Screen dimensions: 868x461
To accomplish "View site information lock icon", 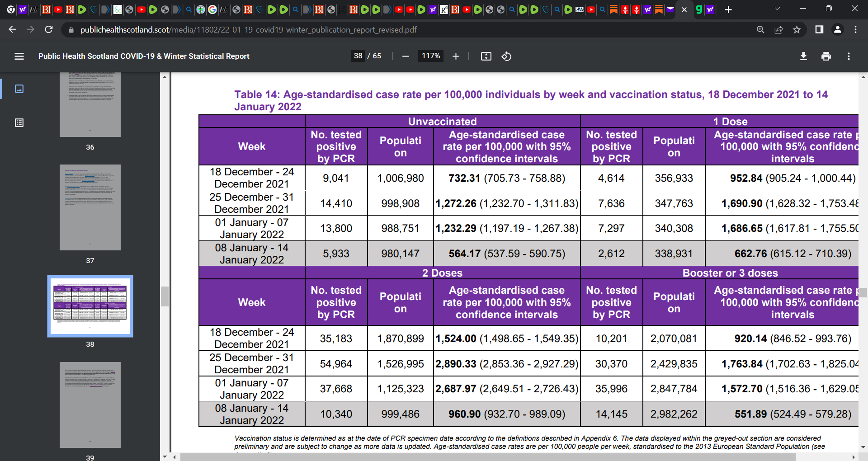I will [x=71, y=30].
